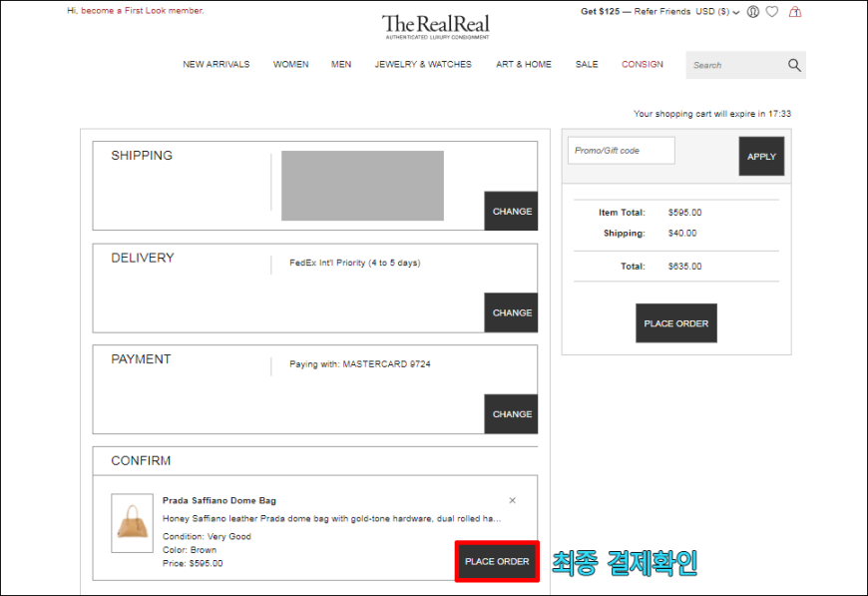Click the FedEx Int'l Priority delivery text
The height and width of the screenshot is (596, 868).
(x=355, y=263)
